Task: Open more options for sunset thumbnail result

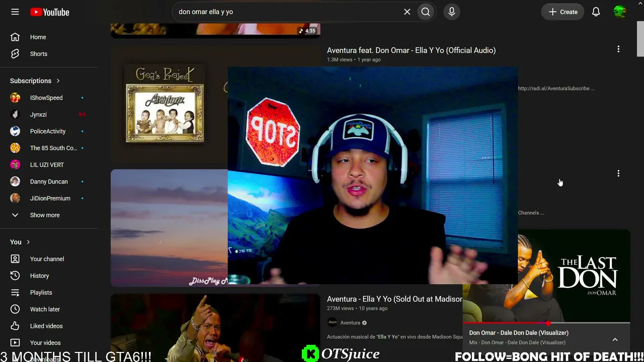Action: (x=618, y=173)
